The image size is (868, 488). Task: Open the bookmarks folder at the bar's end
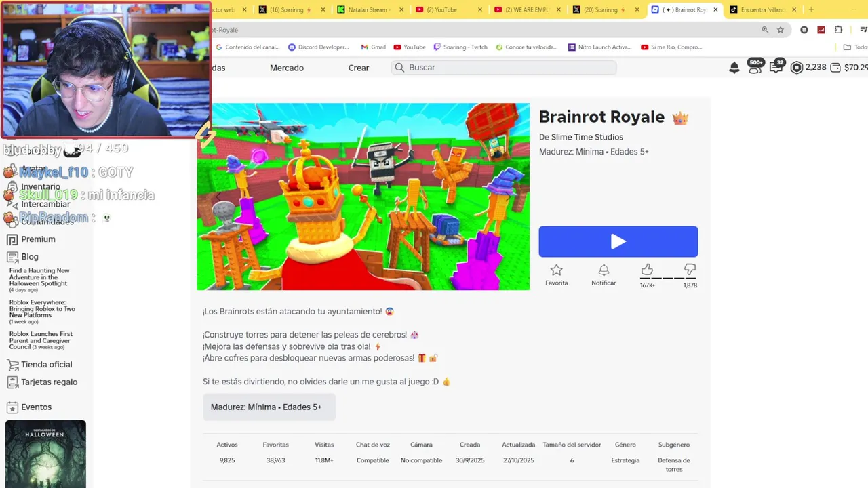855,47
